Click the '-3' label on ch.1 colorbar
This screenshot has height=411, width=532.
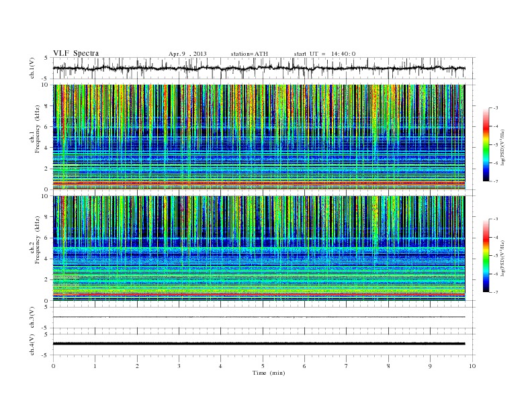click(496, 108)
